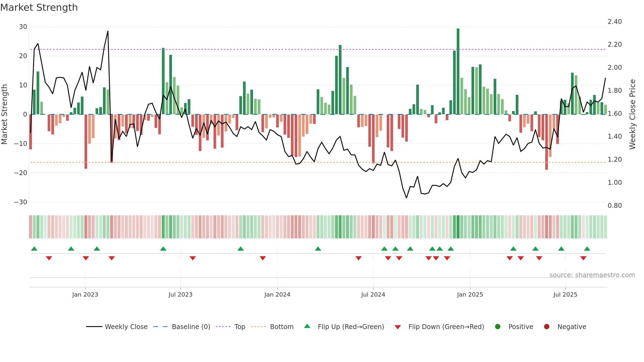Toggle the Top legend entry
This screenshot has height=362, width=644.
click(x=230, y=327)
